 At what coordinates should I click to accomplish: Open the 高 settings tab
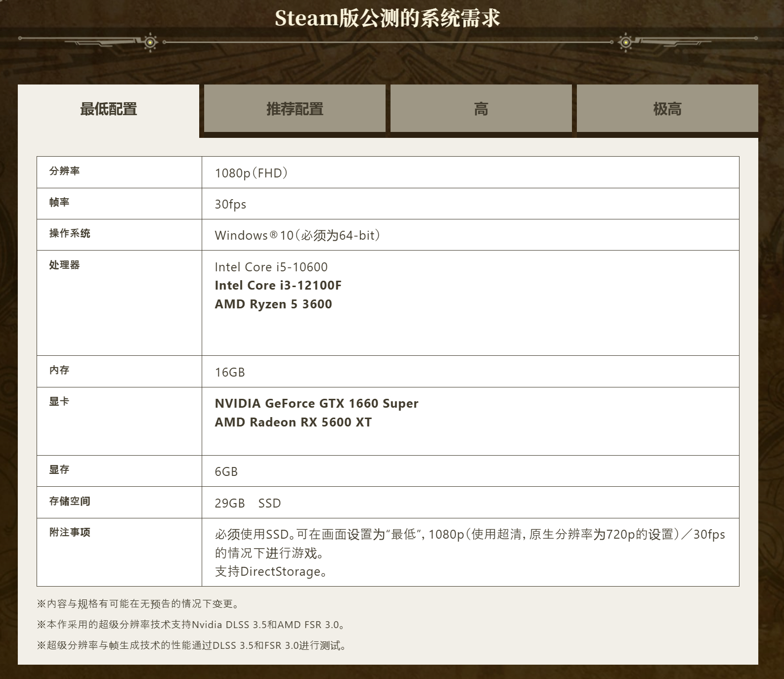[481, 109]
